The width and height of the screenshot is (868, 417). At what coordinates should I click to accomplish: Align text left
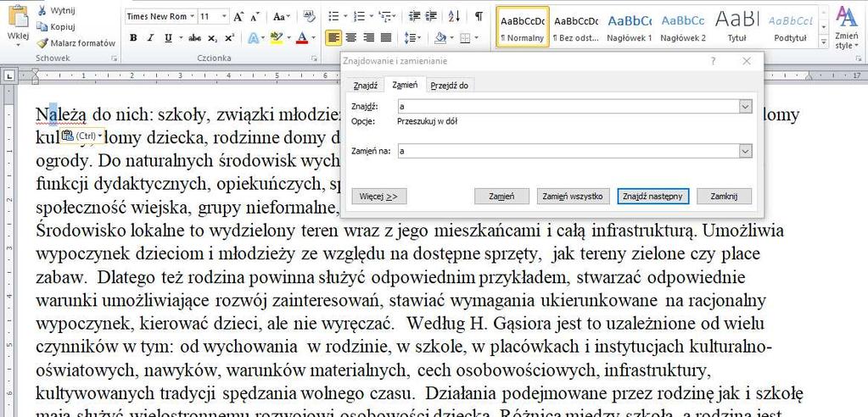point(333,38)
